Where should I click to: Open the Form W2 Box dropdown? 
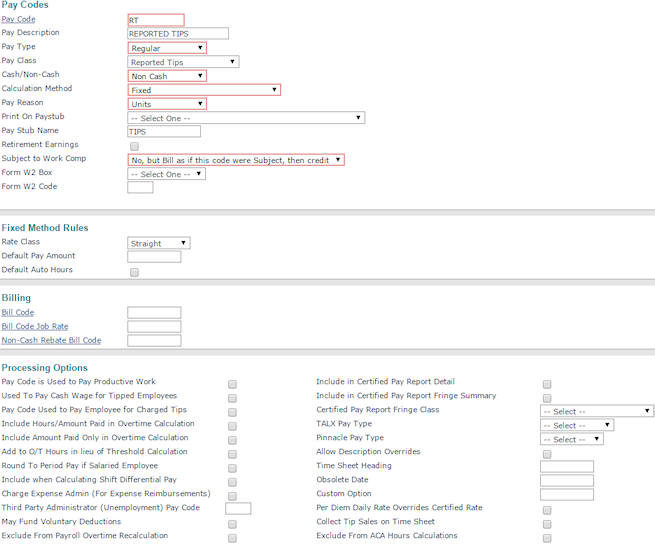[166, 174]
